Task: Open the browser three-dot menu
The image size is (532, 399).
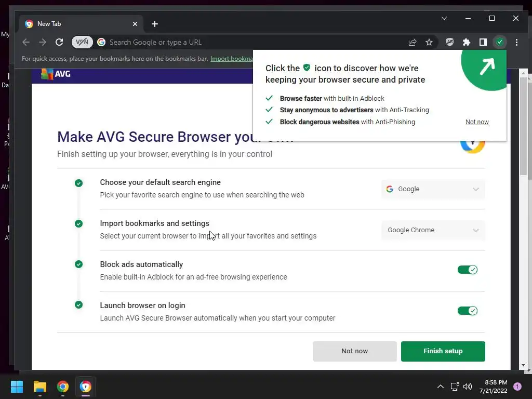Action: [x=516, y=42]
